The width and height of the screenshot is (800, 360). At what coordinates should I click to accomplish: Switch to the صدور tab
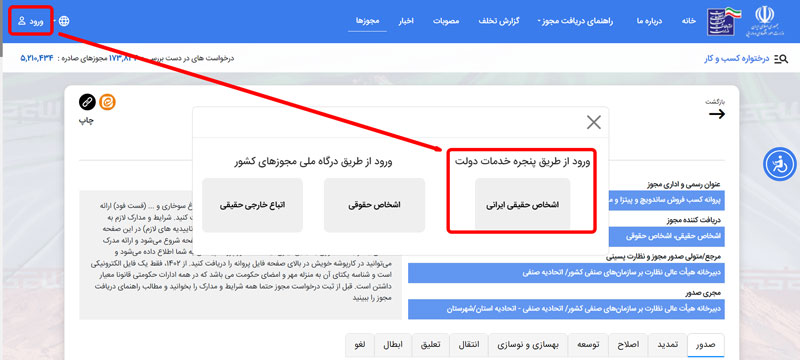point(706,344)
